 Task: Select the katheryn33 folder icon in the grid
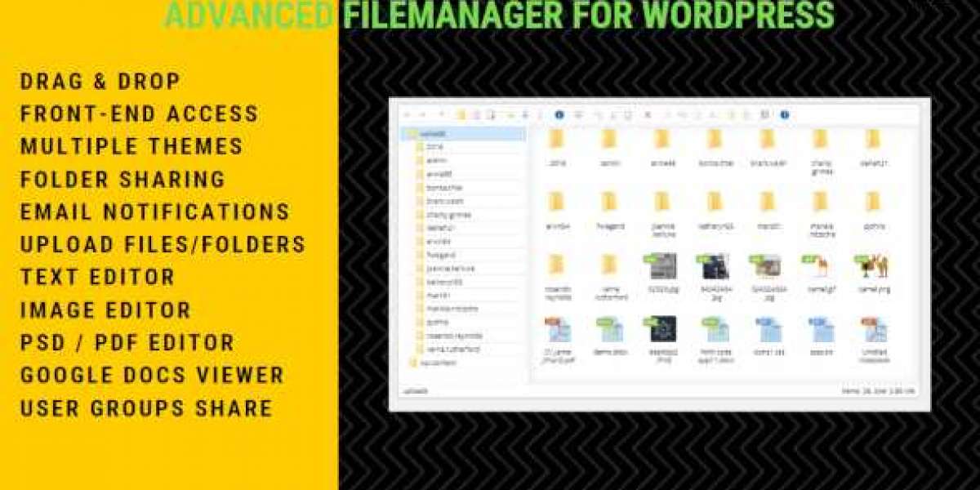(x=715, y=202)
